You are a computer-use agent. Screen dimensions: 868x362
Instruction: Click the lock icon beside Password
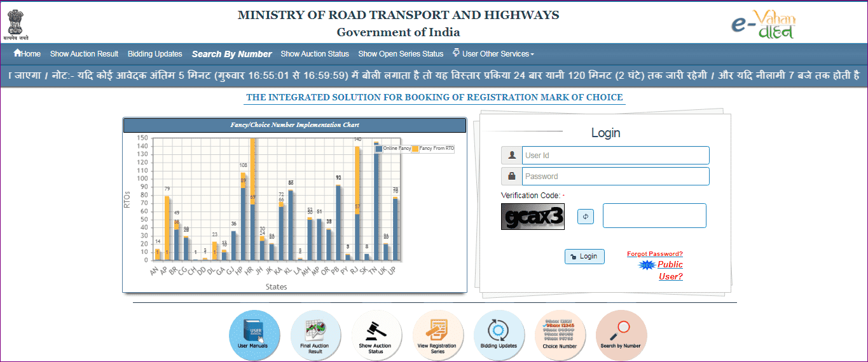511,176
